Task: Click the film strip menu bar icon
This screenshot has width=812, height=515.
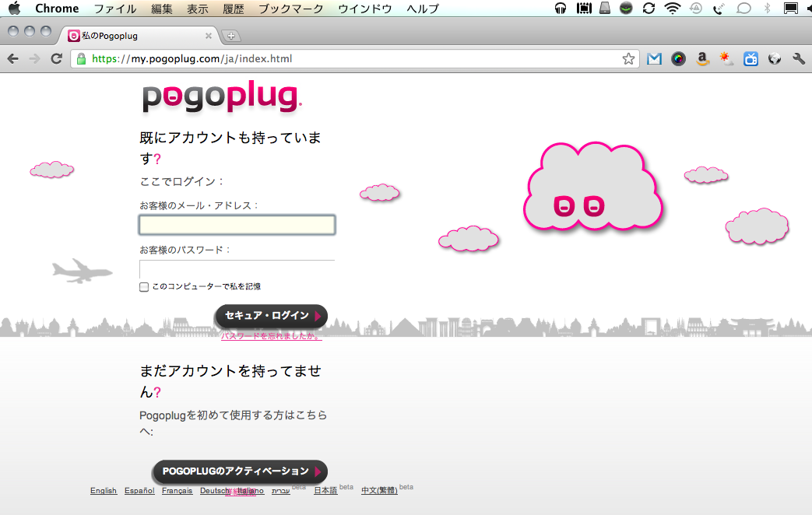Action: (x=584, y=9)
